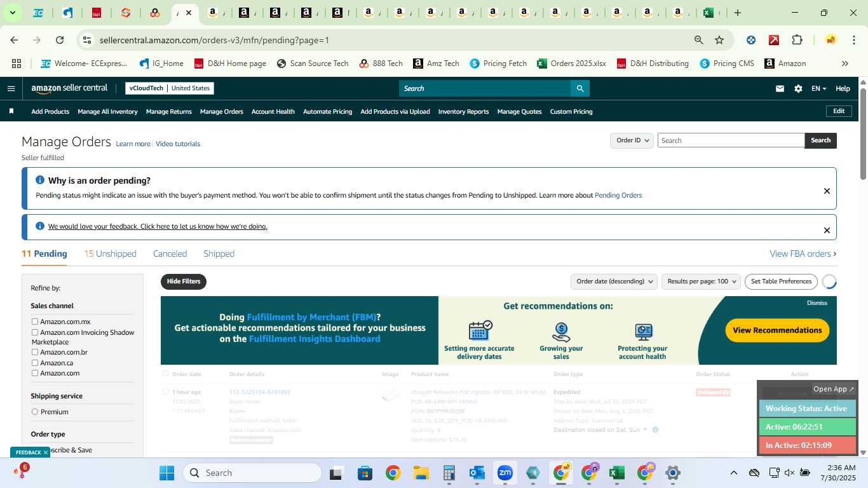Reload the page with the refresh icon

tap(60, 40)
